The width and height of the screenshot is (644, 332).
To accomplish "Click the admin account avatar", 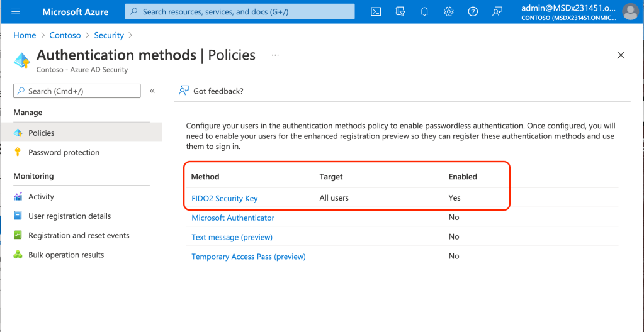I will [630, 11].
